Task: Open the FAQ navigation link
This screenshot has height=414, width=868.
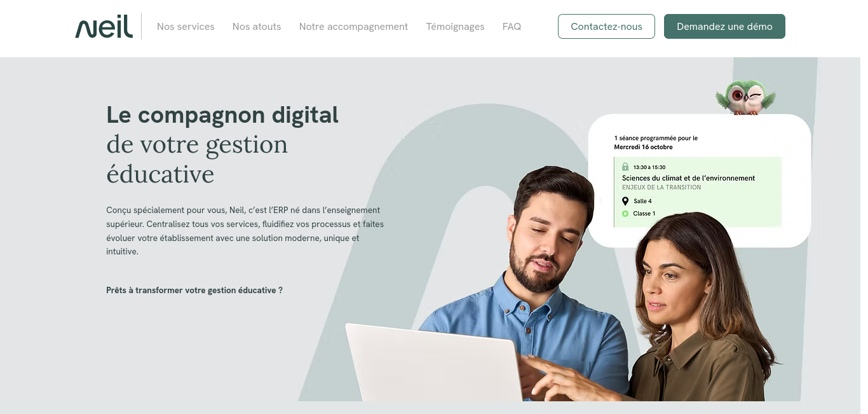Action: (512, 27)
